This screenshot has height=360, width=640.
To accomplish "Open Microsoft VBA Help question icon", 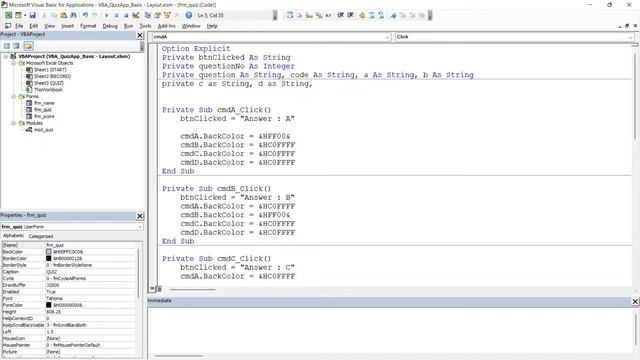I will click(189, 15).
